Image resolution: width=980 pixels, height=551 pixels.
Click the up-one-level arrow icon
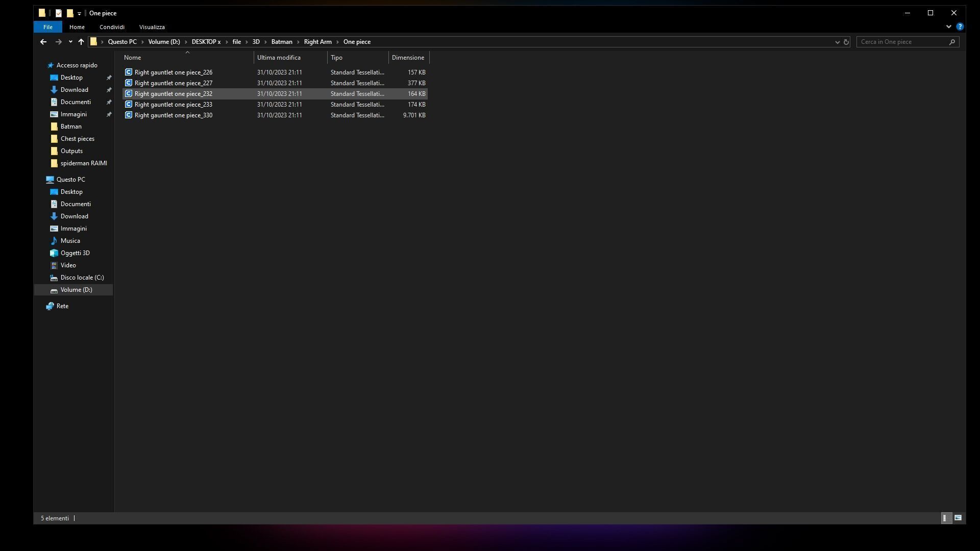(x=81, y=42)
